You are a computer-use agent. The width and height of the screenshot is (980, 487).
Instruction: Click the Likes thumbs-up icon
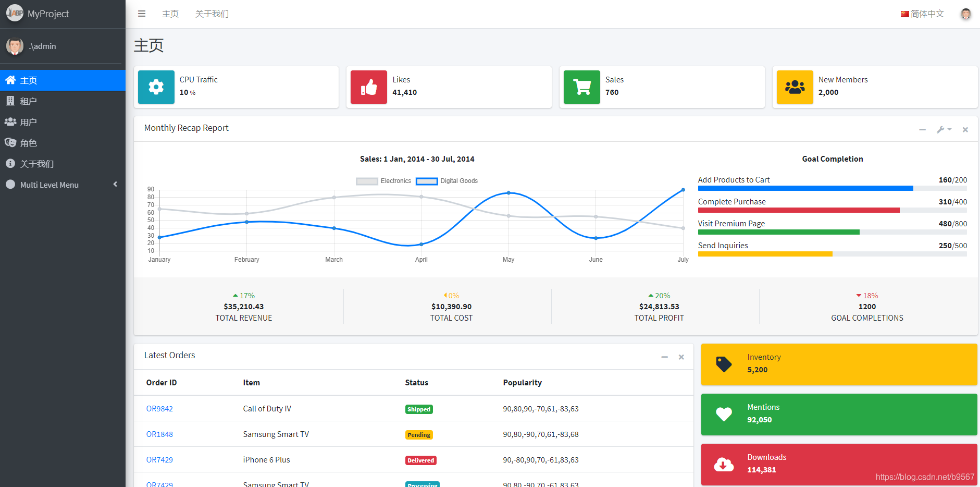(369, 87)
